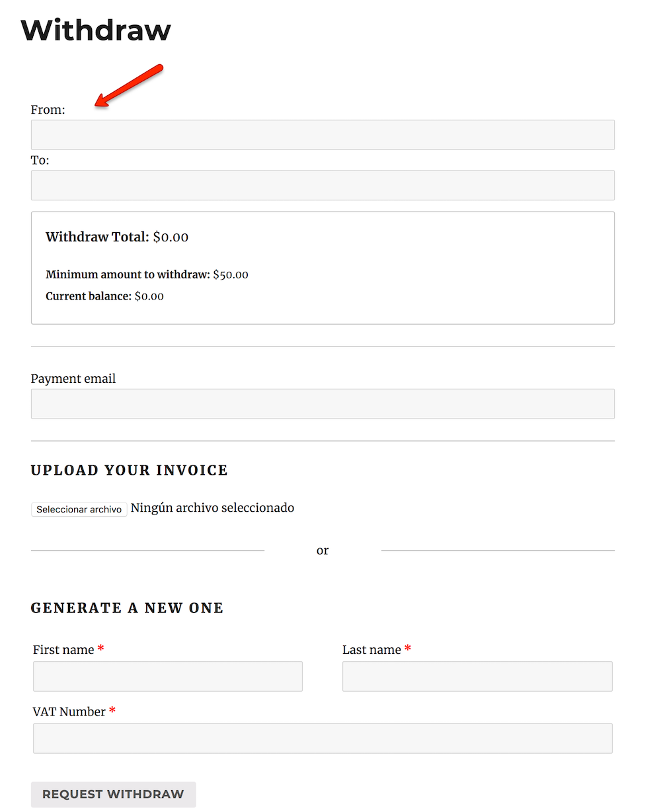Click the Last name input field
This screenshot has width=661, height=812.
pyautogui.click(x=477, y=676)
